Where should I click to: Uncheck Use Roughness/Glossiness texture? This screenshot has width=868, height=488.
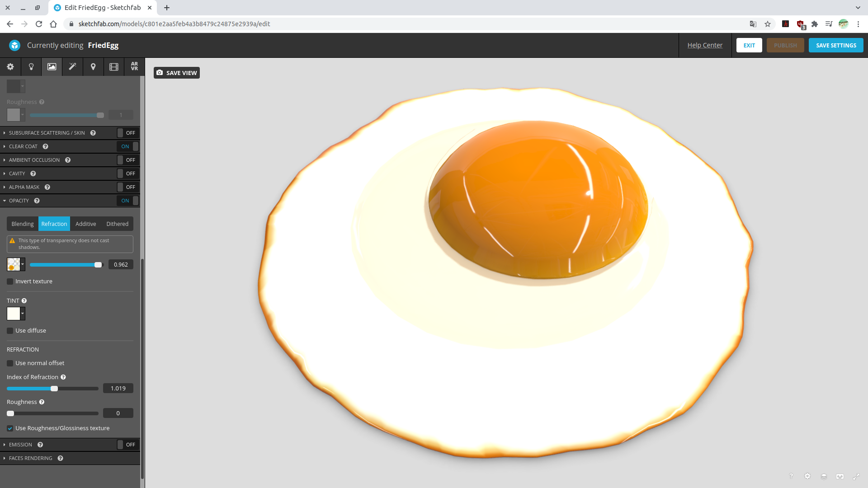[x=10, y=428]
